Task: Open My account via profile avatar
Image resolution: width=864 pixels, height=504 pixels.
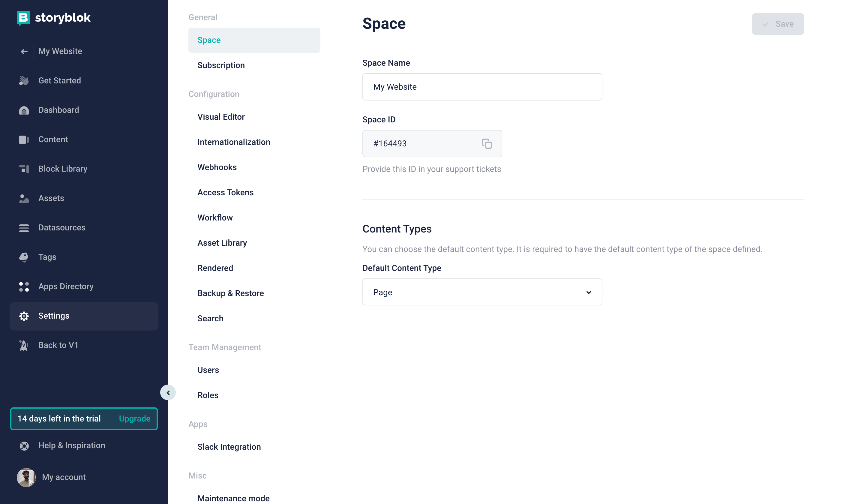Action: (x=26, y=477)
